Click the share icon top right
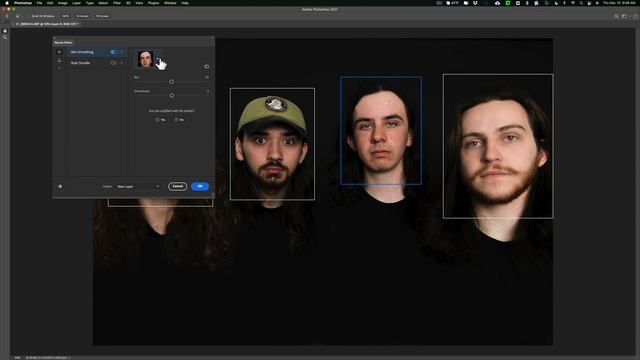The height and width of the screenshot is (360, 640). click(x=635, y=16)
